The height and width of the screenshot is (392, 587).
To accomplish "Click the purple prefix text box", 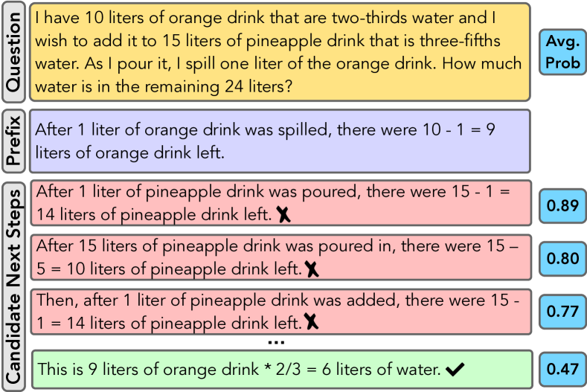I will [281, 141].
